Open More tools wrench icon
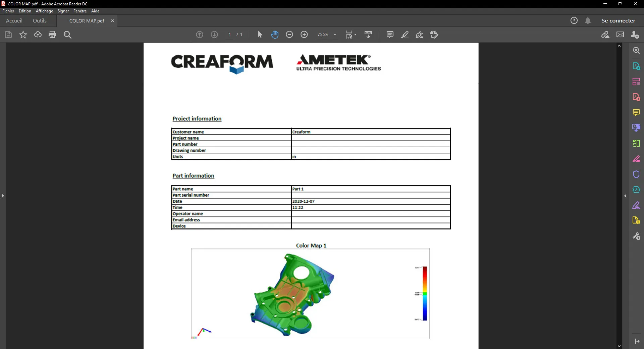The width and height of the screenshot is (644, 349). tap(636, 236)
